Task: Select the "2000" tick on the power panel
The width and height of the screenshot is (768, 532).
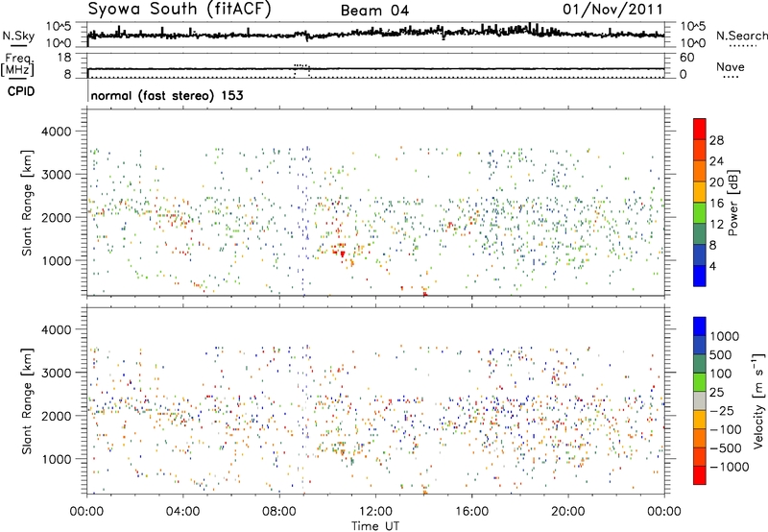Action: [56, 217]
